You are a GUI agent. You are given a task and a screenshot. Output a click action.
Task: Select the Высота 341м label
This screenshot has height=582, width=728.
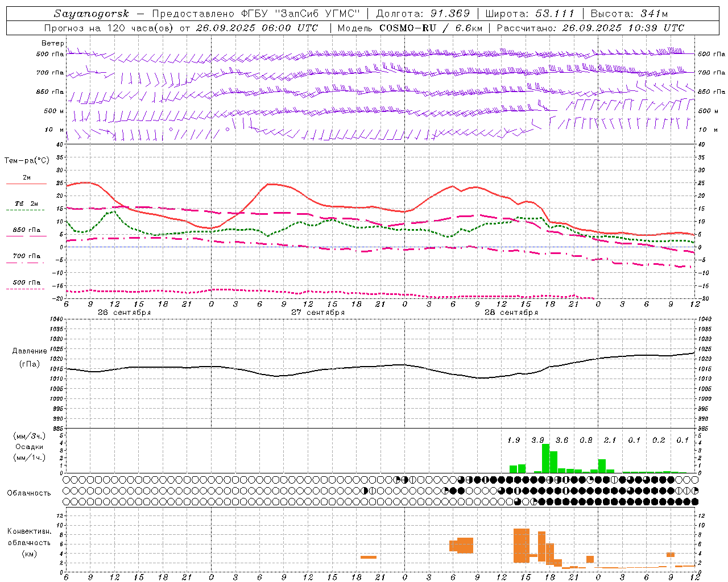pyautogui.click(x=629, y=14)
